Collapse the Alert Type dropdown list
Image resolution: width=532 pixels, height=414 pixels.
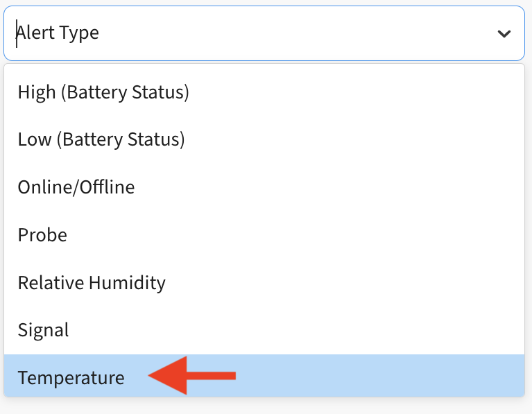click(x=504, y=33)
